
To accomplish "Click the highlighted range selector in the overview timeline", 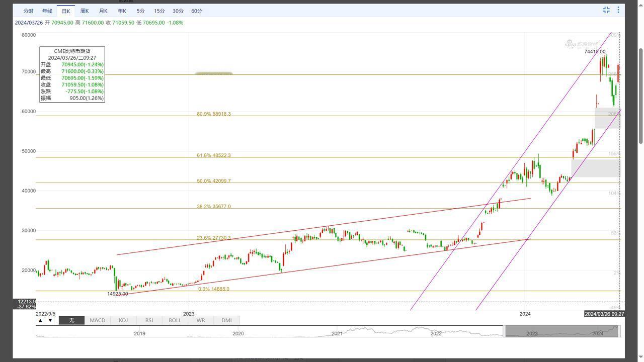I will pyautogui.click(x=562, y=331).
